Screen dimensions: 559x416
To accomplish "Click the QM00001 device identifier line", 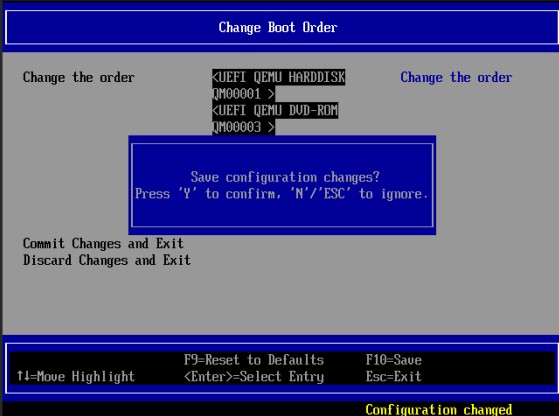I will click(243, 94).
